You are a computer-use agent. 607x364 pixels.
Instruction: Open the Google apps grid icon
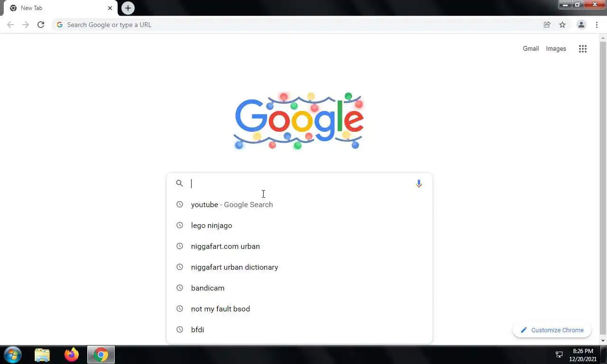tap(583, 49)
